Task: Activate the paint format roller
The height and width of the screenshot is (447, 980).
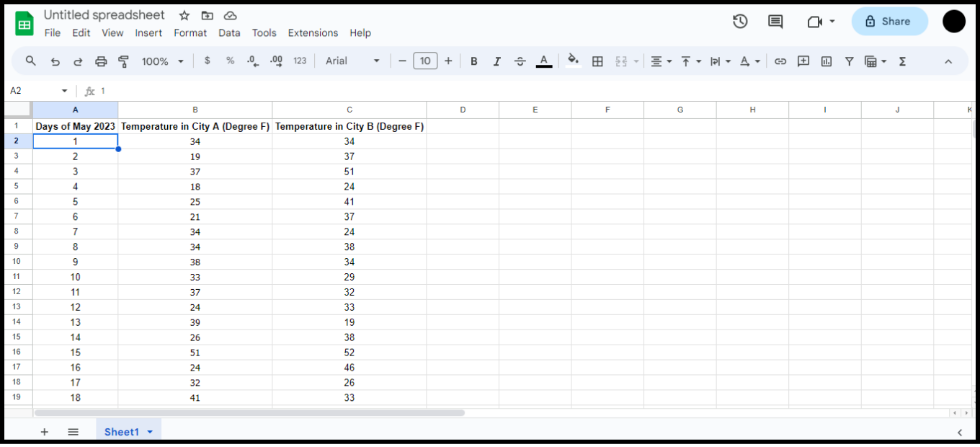Action: (123, 61)
